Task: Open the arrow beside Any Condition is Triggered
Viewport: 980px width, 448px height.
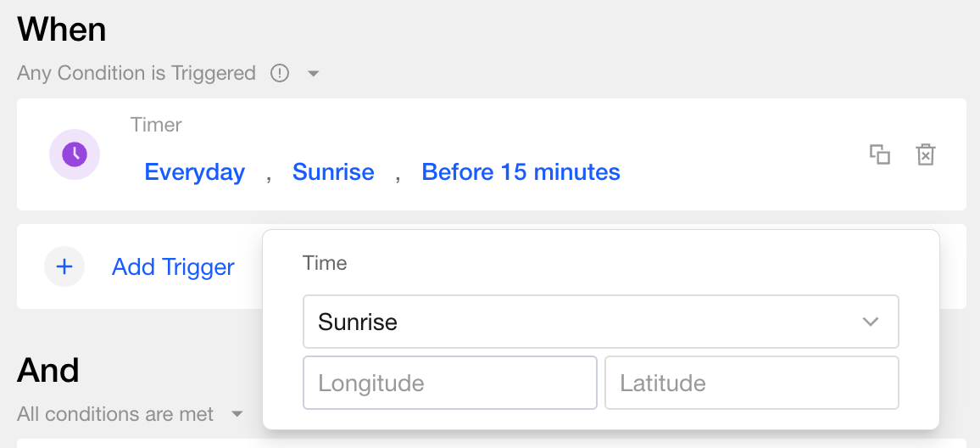Action: 313,74
